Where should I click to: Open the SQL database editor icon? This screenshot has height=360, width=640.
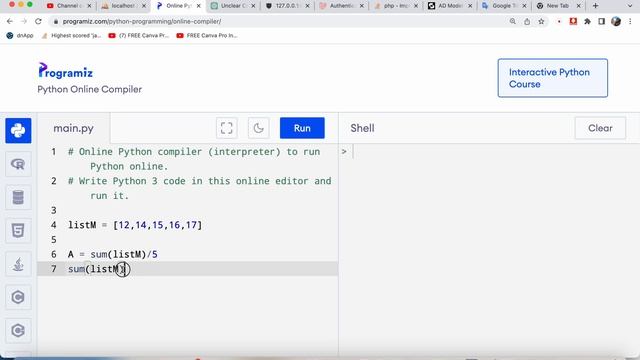[18, 198]
